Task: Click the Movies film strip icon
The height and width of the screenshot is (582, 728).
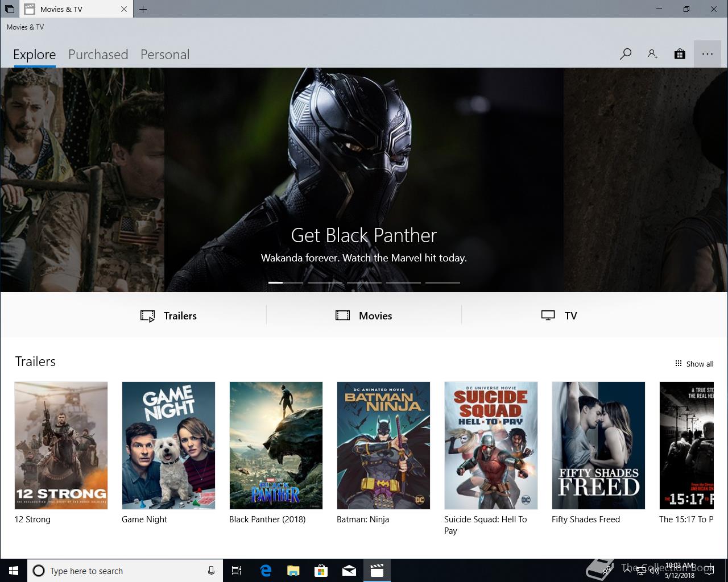Action: 342,315
